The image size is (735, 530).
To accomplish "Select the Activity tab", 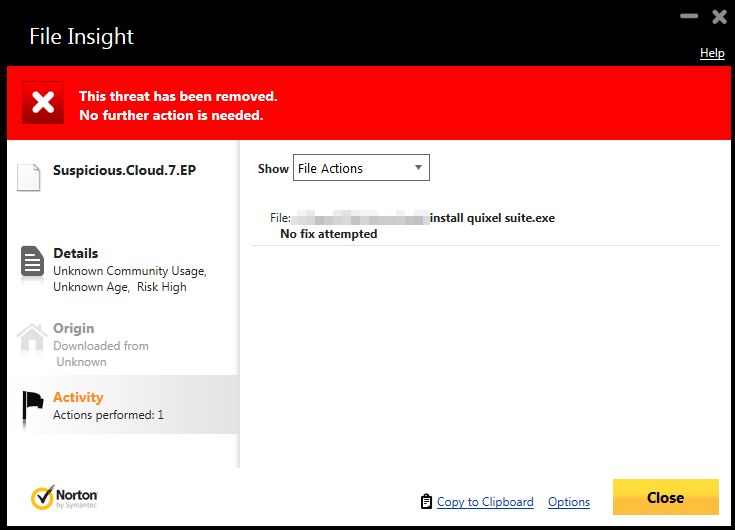I will tap(123, 405).
